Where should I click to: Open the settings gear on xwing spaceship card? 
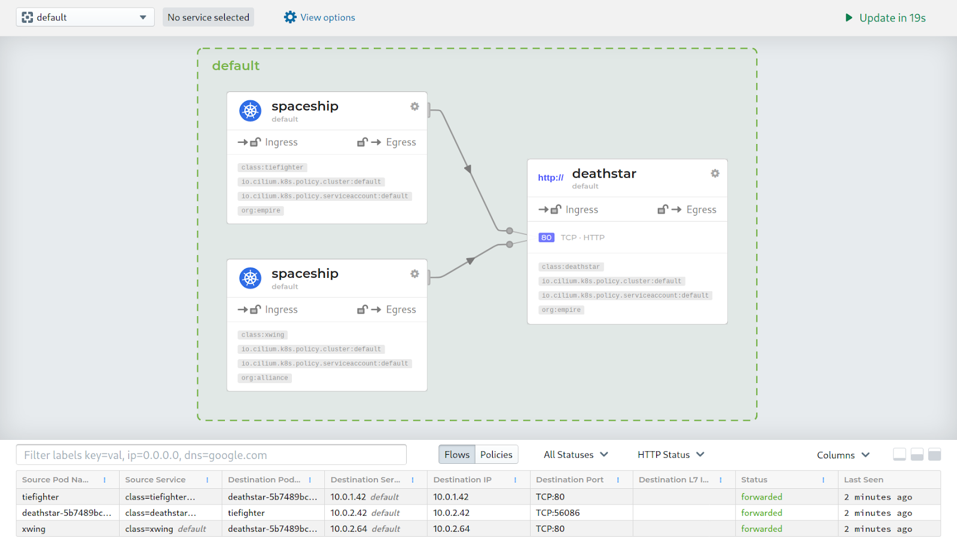415,274
